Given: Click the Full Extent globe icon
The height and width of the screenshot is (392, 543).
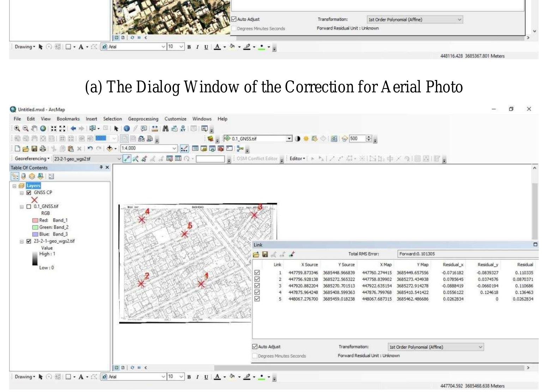Looking at the screenshot, I should [43, 129].
